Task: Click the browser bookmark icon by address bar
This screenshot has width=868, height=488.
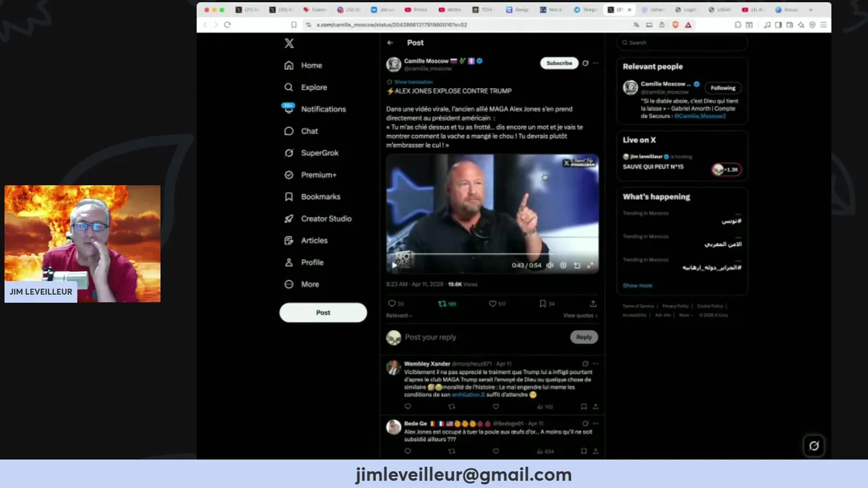Action: click(x=293, y=24)
